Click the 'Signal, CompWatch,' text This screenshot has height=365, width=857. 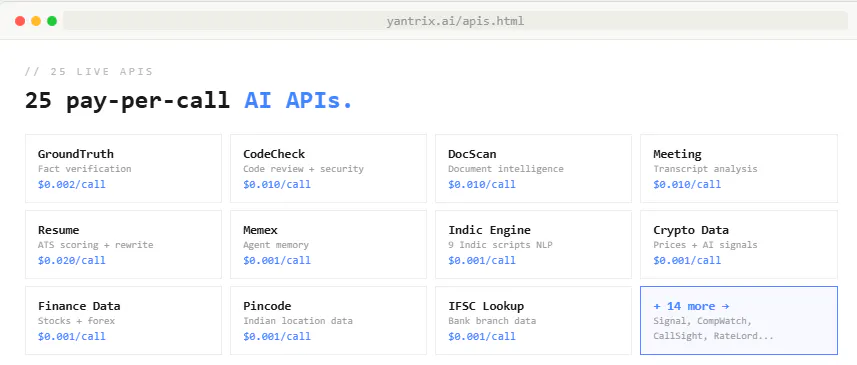point(702,321)
